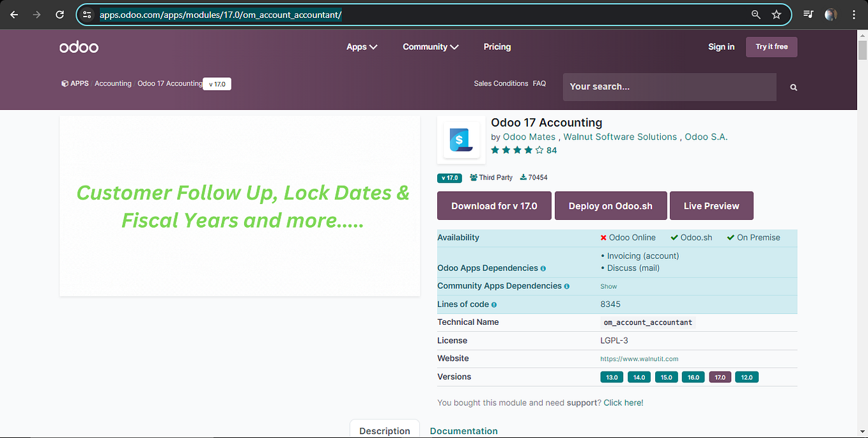Click the info icon beside Odoo Apps Dependencies
Viewport: 868px width, 438px height.
(543, 268)
